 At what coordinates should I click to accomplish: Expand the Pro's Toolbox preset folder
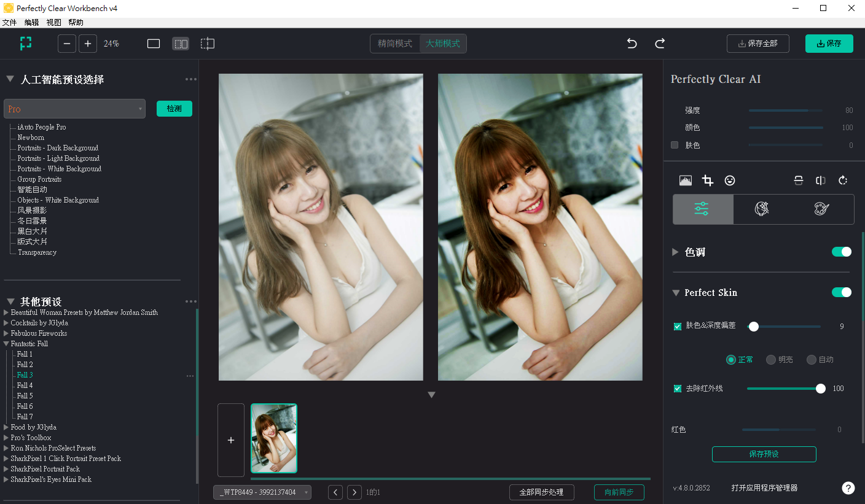tap(7, 438)
